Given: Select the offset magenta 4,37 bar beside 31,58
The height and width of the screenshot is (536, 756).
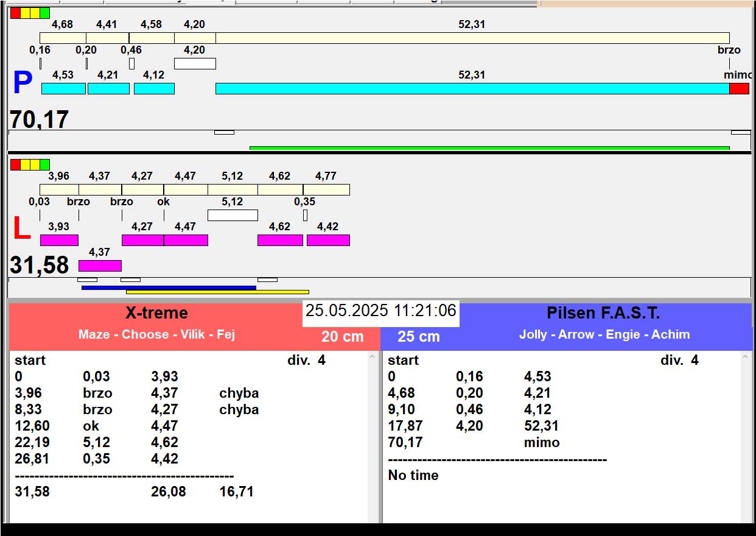Looking at the screenshot, I should (100, 266).
